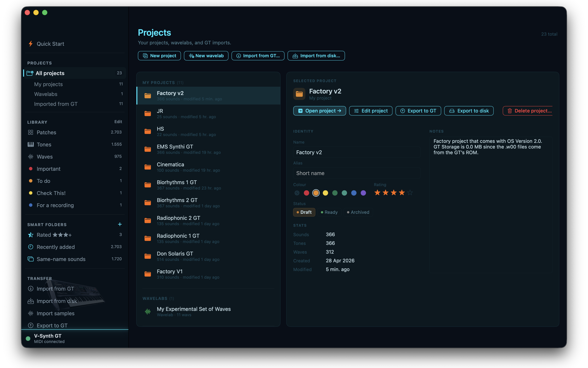
Task: Open Rated three-stars smart folder
Action: tap(75, 235)
